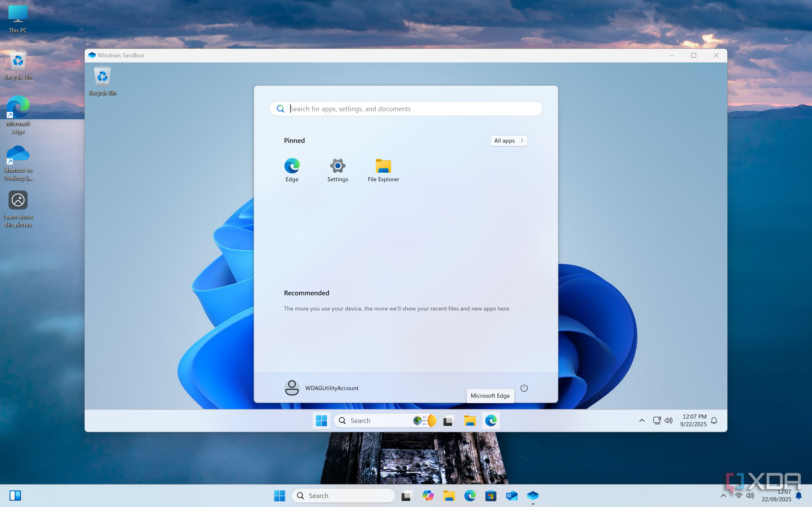This screenshot has height=507, width=812.
Task: Open pinned File Explorer in Start menu
Action: click(x=383, y=170)
